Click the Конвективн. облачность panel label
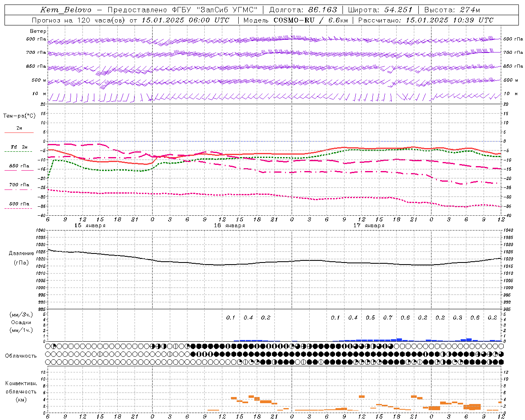This screenshot has width=525, height=420. [x=21, y=388]
